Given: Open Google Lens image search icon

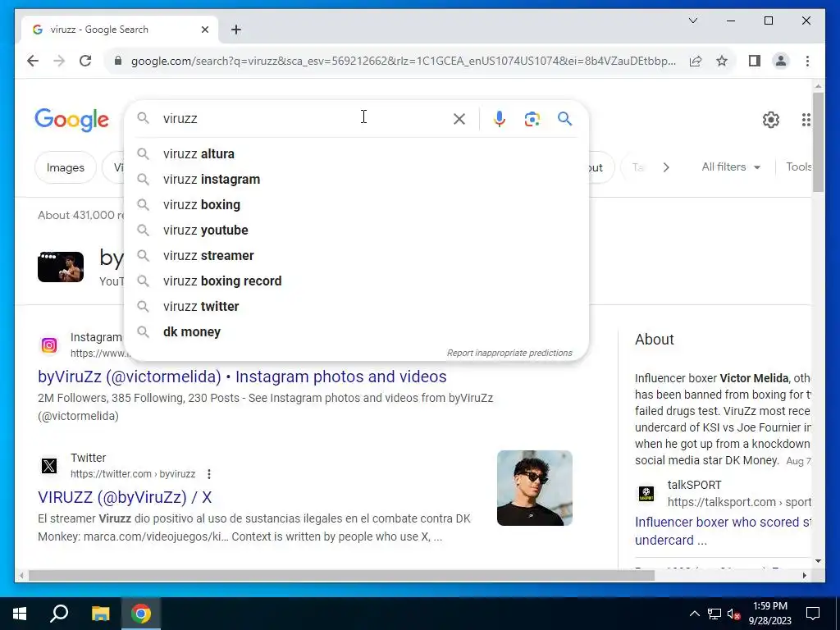Looking at the screenshot, I should pos(532,119).
